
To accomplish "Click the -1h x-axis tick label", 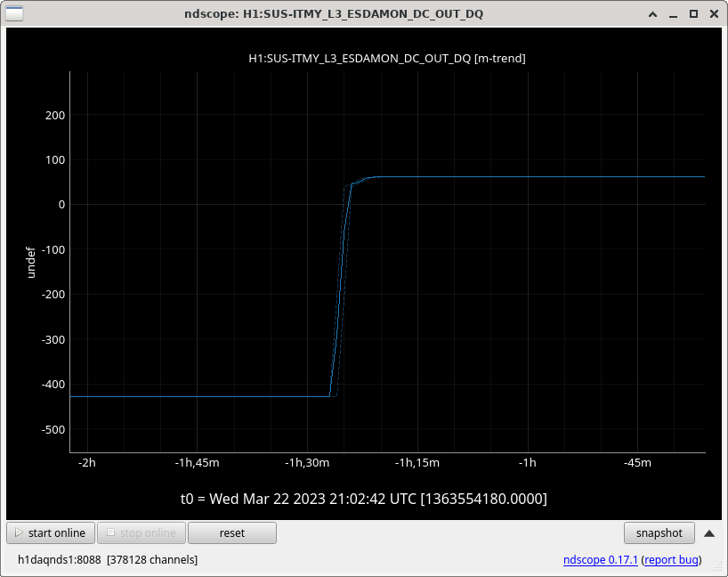I will (528, 463).
